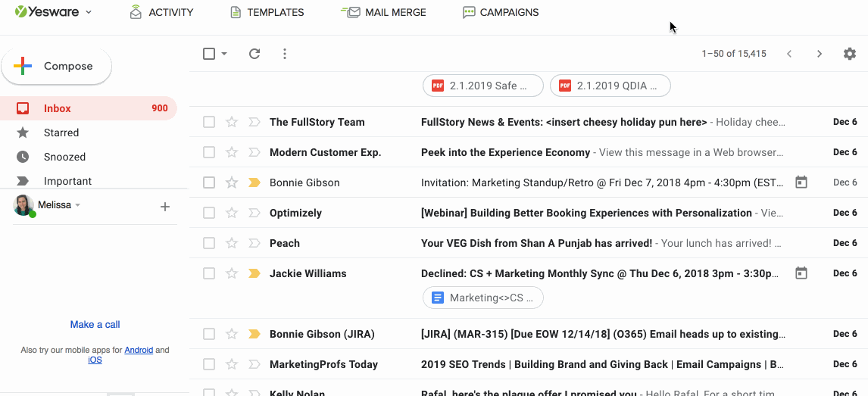Star the Optimizely webinar email

coord(232,213)
